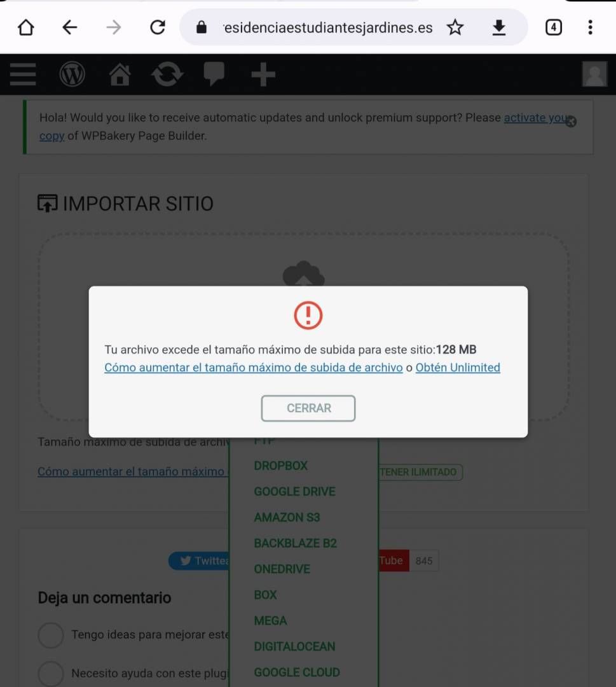This screenshot has height=687, width=616.
Task: Click the WordPress logo in admin bar
Action: tap(72, 74)
